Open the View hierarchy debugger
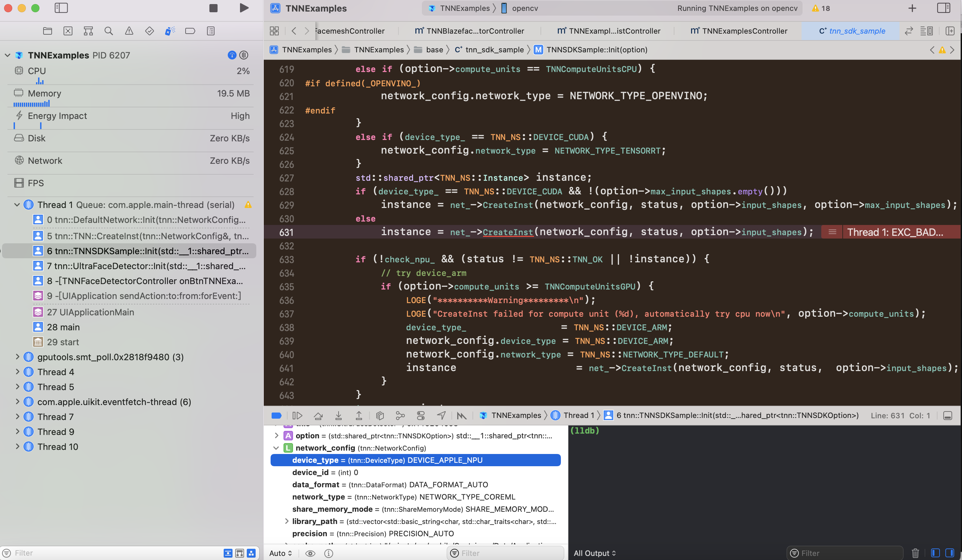Viewport: 962px width, 560px height. [380, 415]
